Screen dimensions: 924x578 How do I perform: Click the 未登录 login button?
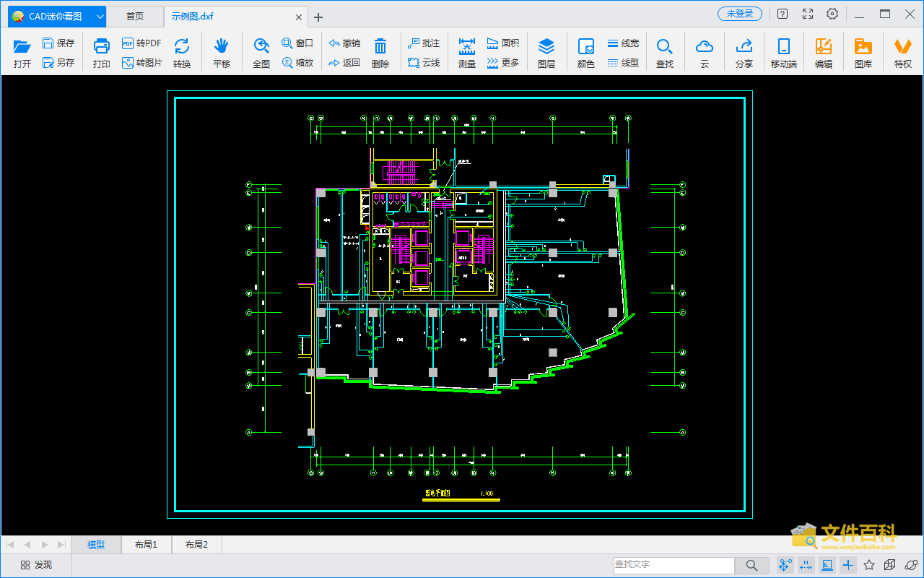point(740,14)
